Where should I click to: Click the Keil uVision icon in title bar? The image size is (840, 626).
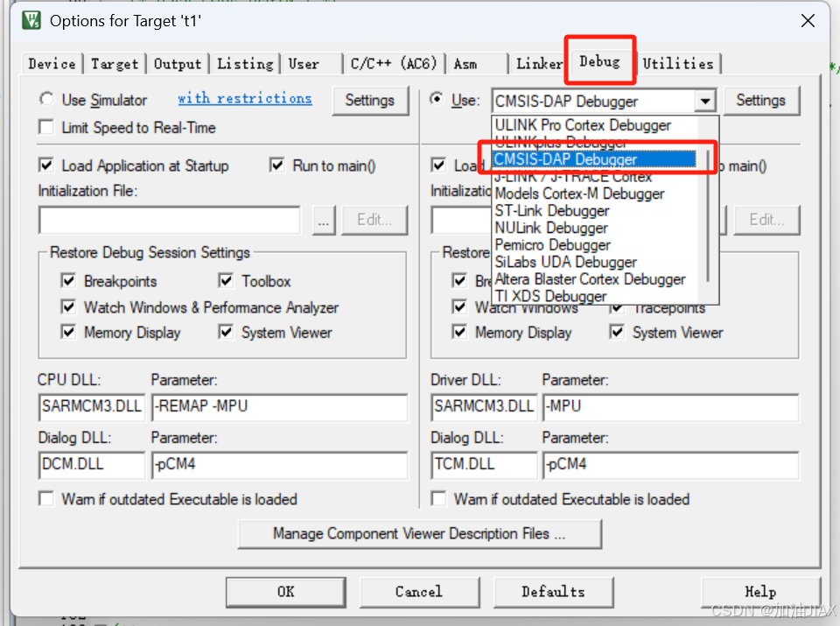(x=31, y=20)
